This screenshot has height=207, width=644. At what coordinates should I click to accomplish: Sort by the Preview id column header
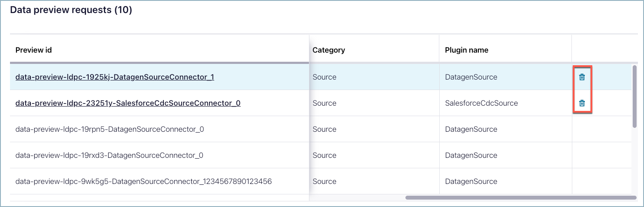[x=33, y=50]
